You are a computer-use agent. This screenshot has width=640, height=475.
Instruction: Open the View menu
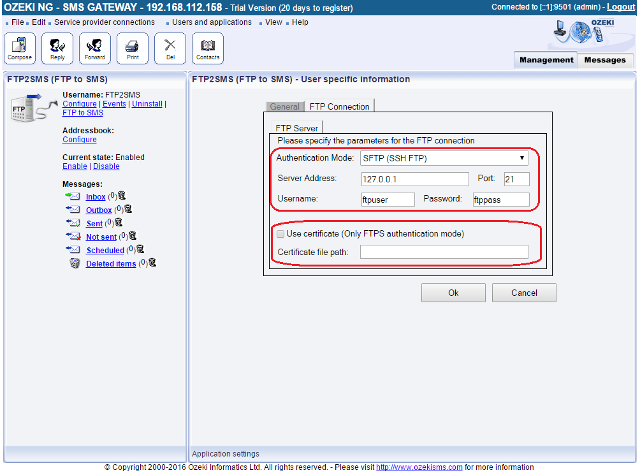click(273, 22)
